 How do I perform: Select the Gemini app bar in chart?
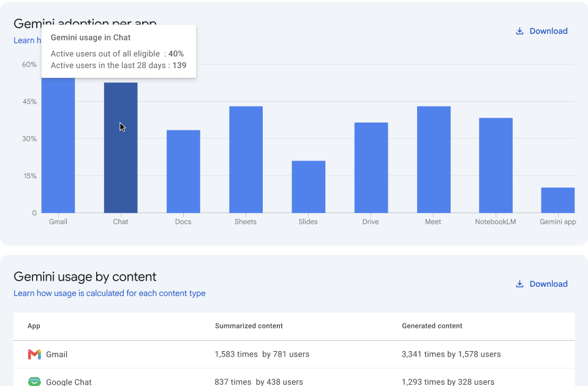(x=558, y=200)
